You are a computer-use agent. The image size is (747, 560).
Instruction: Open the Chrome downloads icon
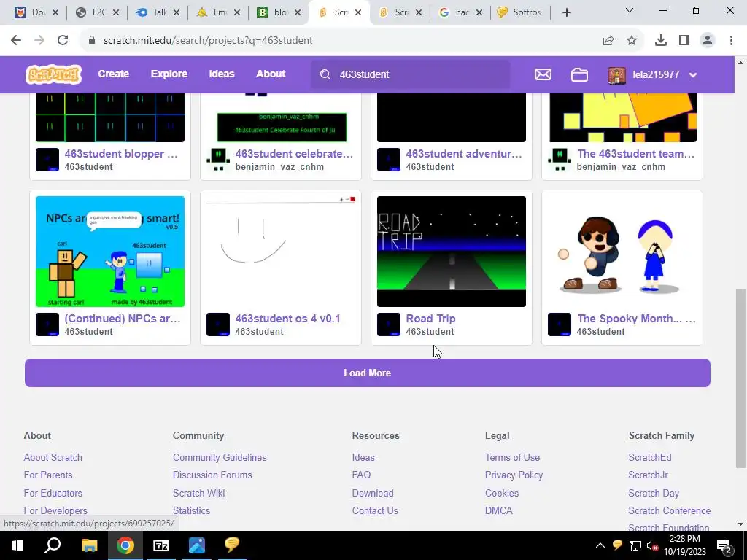pyautogui.click(x=661, y=41)
